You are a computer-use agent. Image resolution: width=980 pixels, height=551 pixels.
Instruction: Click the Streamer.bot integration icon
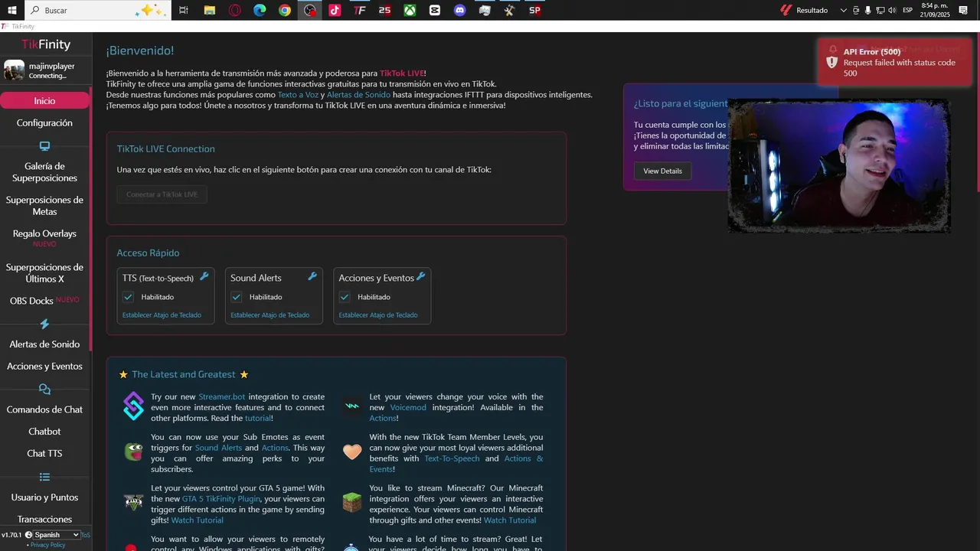coord(134,406)
